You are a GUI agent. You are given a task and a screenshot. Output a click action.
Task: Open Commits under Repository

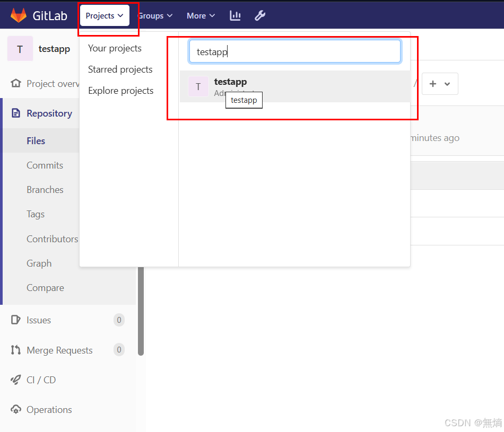(45, 165)
